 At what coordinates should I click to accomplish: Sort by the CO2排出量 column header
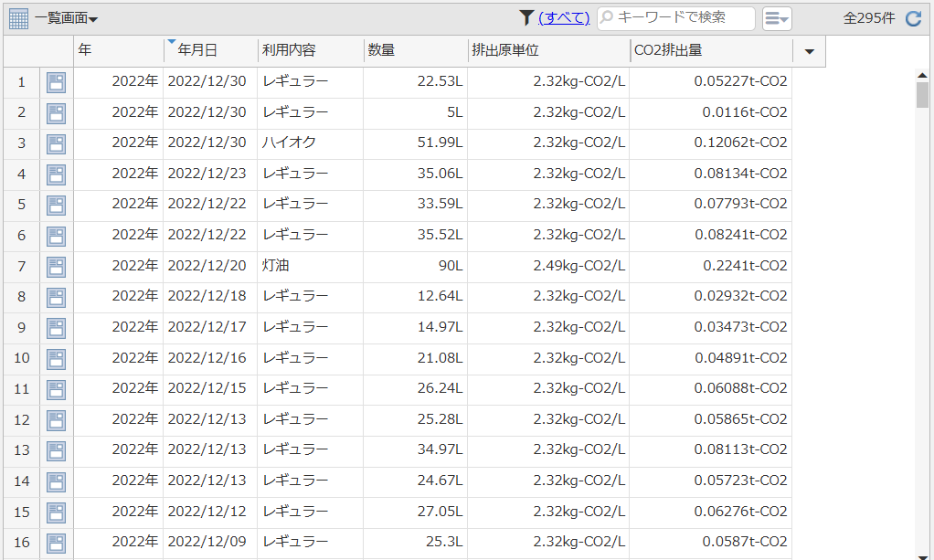click(x=710, y=51)
